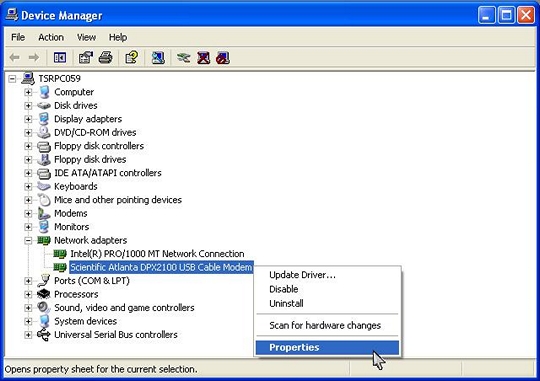Image resolution: width=540 pixels, height=381 pixels.
Task: Choose Uninstall from context menu
Action: pyautogui.click(x=327, y=303)
